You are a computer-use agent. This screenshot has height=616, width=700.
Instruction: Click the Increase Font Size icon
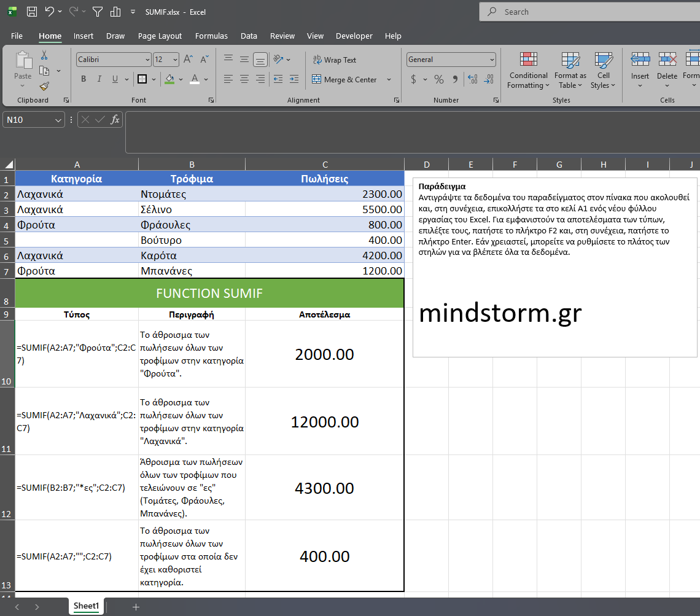click(189, 60)
